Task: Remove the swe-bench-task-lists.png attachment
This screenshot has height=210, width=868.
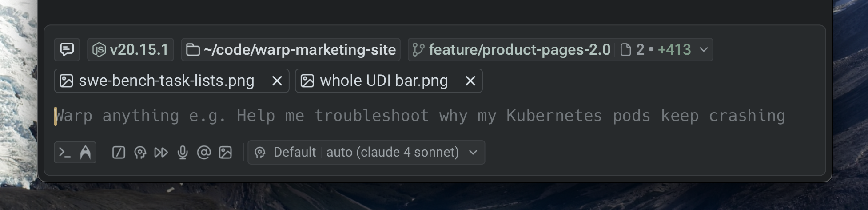Action: coord(277,81)
